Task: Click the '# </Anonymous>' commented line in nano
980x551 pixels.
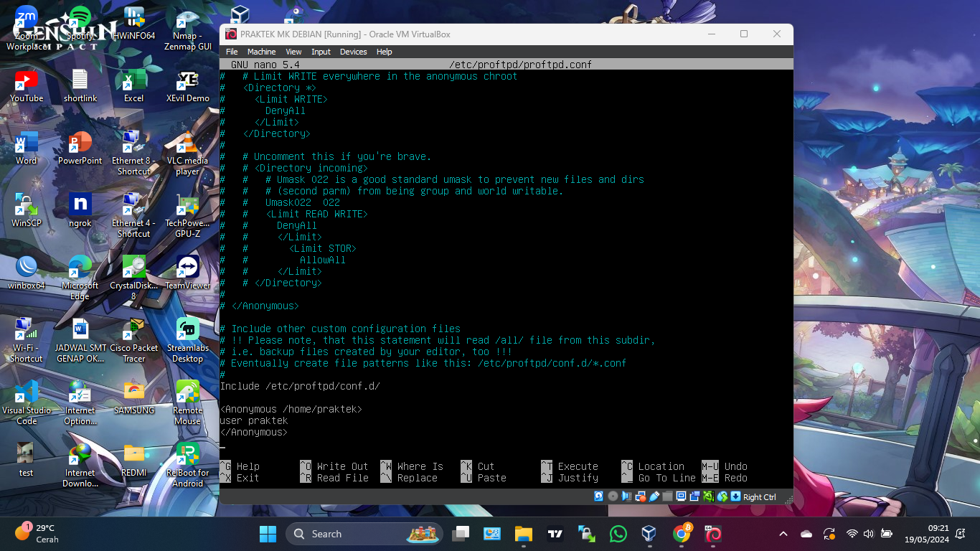Action: [260, 306]
